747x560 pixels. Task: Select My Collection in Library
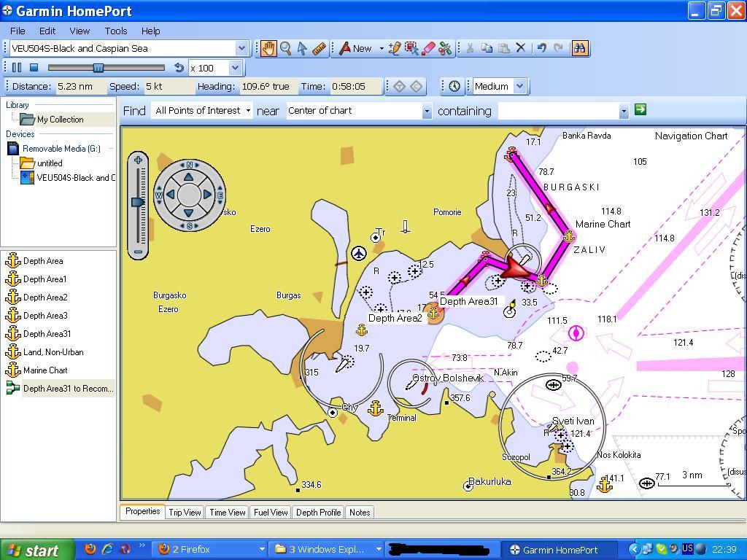coord(60,120)
